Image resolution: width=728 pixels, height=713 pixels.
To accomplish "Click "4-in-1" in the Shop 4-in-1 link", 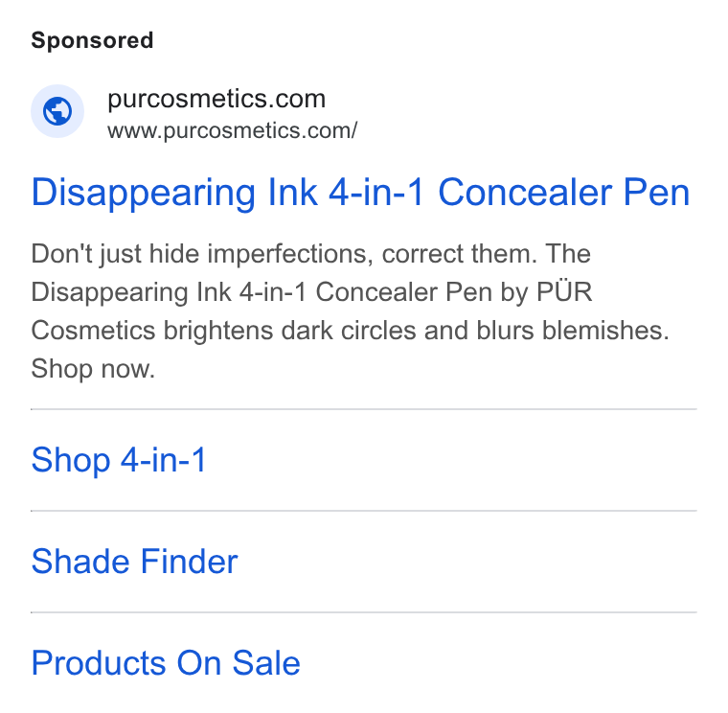I will click(x=163, y=460).
